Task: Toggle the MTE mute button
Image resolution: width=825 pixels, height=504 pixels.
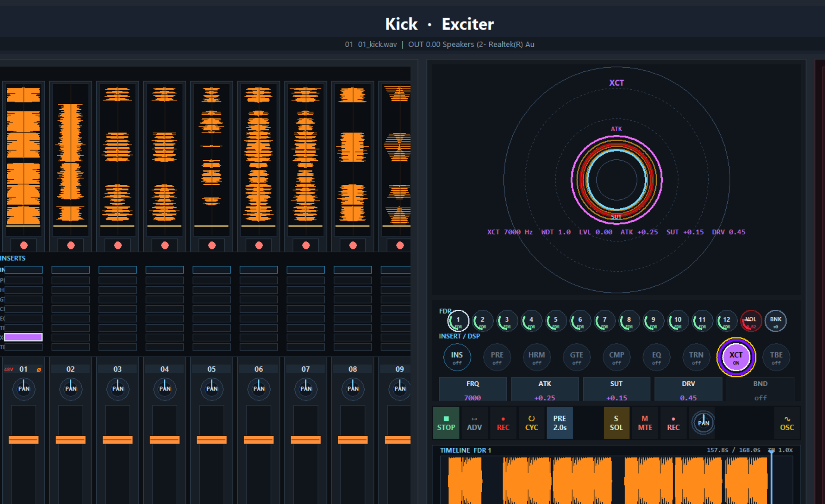Action: tap(645, 423)
